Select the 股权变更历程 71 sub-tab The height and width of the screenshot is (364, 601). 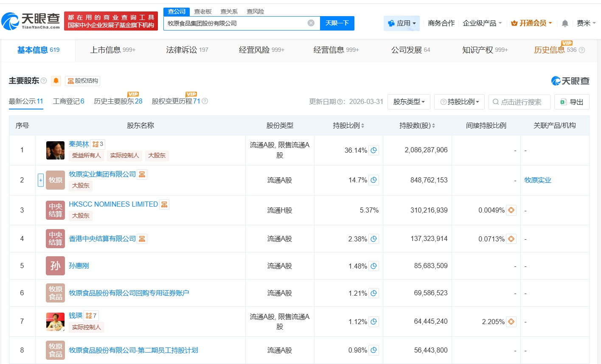click(176, 101)
